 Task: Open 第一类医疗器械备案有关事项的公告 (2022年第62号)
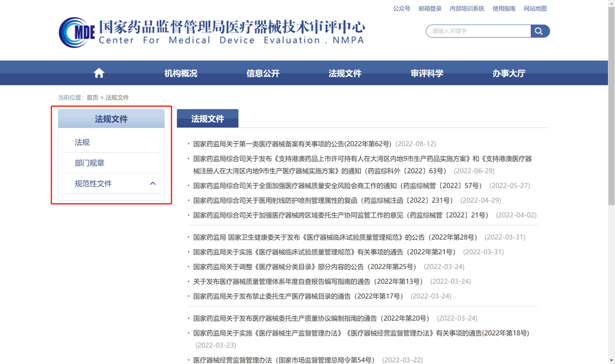coord(292,144)
